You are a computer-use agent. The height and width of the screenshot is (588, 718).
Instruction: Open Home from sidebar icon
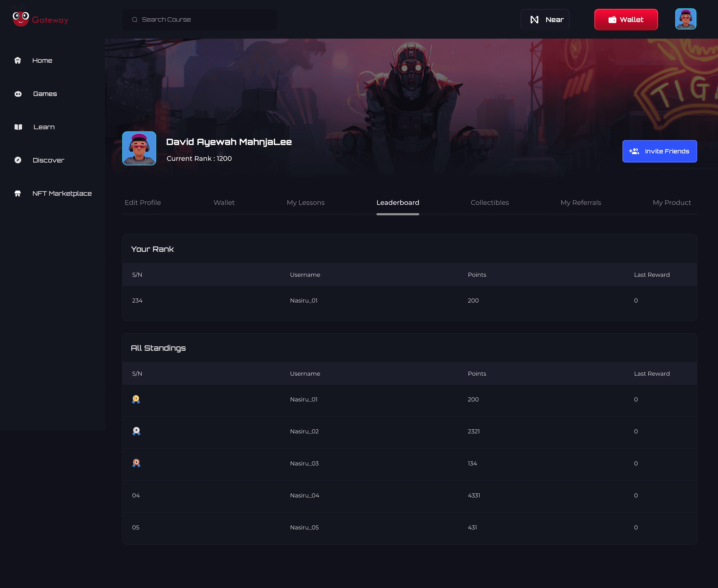coord(18,61)
